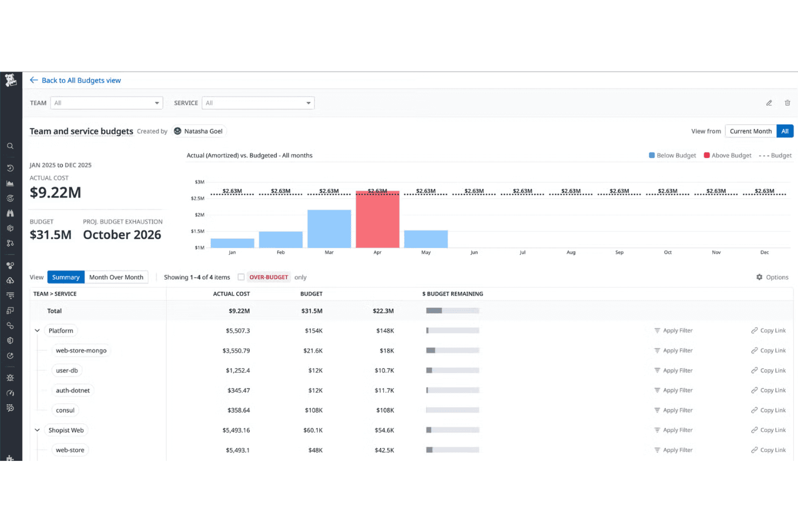Tick the OVER-BUDGET only checkbox
The image size is (798, 532).
[241, 277]
